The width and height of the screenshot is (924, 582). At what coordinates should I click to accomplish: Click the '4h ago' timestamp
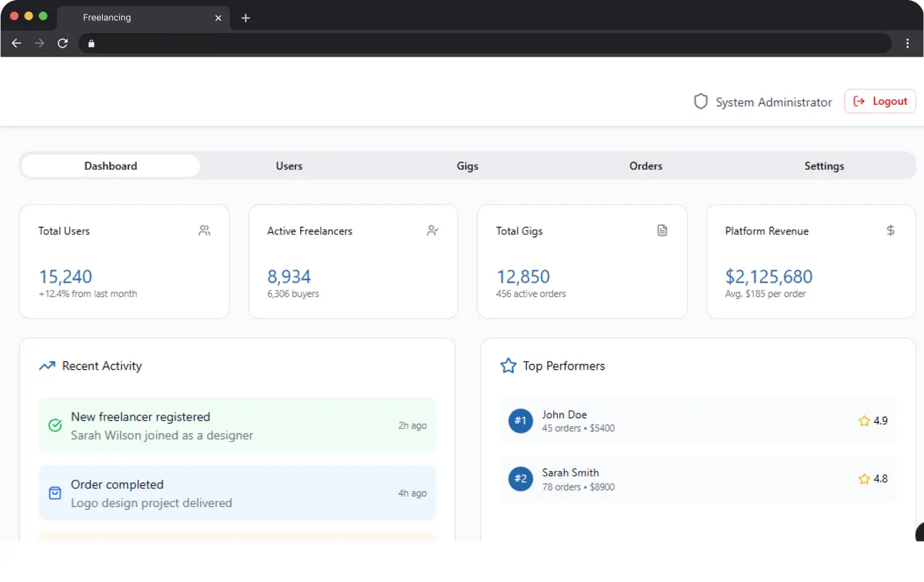pyautogui.click(x=413, y=493)
